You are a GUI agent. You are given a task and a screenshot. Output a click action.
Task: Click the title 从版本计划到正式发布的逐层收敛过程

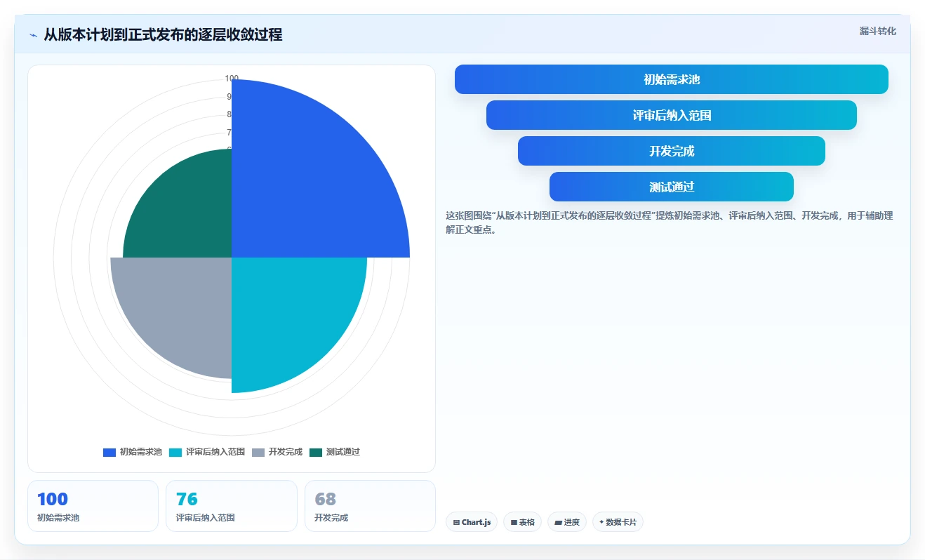tap(163, 35)
